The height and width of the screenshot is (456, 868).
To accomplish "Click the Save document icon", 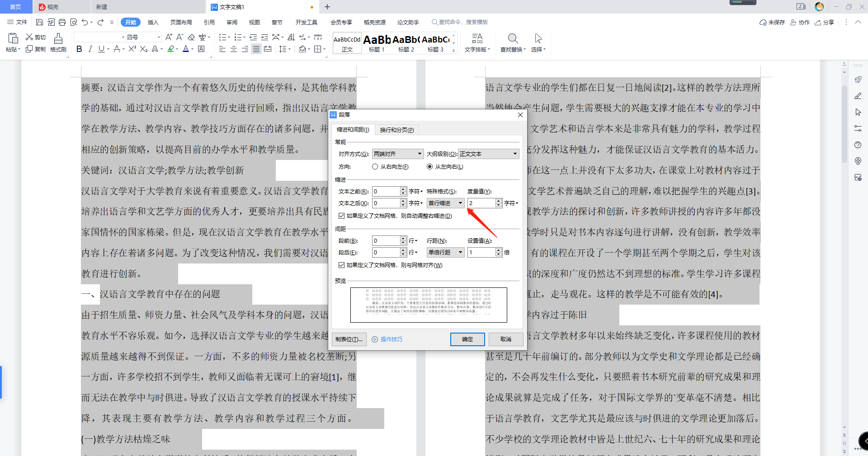I will click(39, 22).
